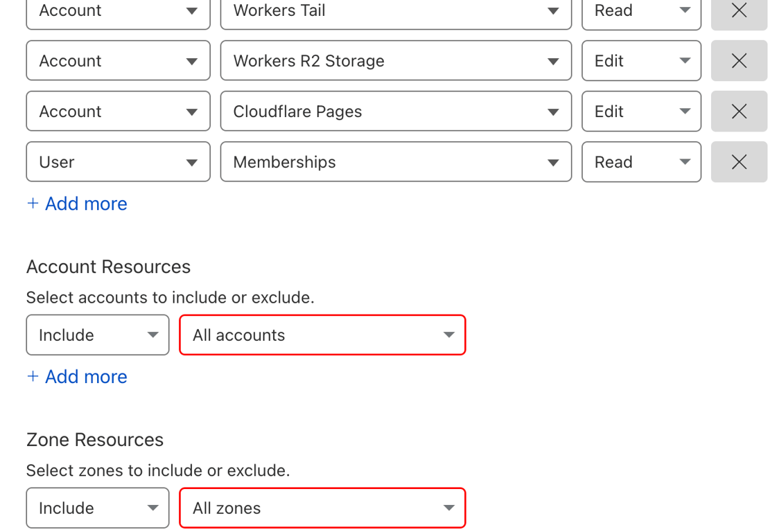777x532 pixels.
Task: Click 'Select zones to include or exclude.' text
Action: [x=158, y=470]
